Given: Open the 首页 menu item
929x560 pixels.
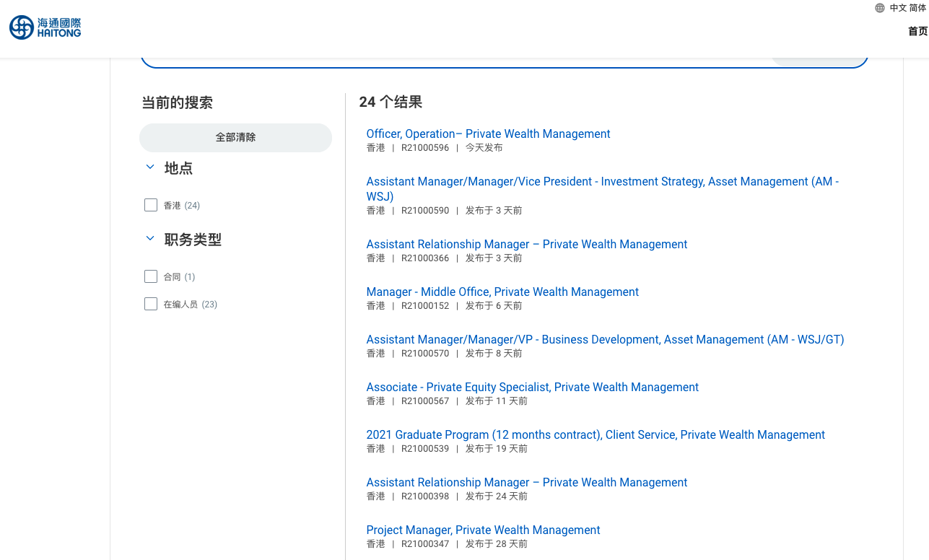Looking at the screenshot, I should (x=917, y=31).
